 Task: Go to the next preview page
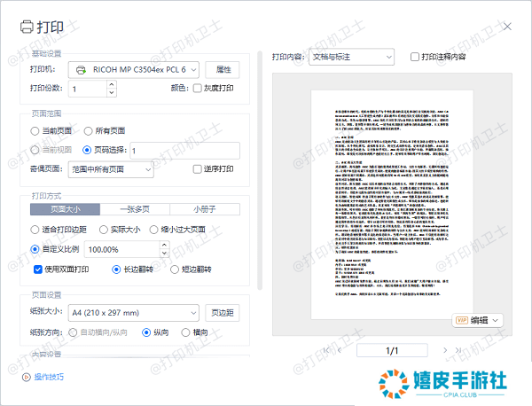pyautogui.click(x=446, y=351)
